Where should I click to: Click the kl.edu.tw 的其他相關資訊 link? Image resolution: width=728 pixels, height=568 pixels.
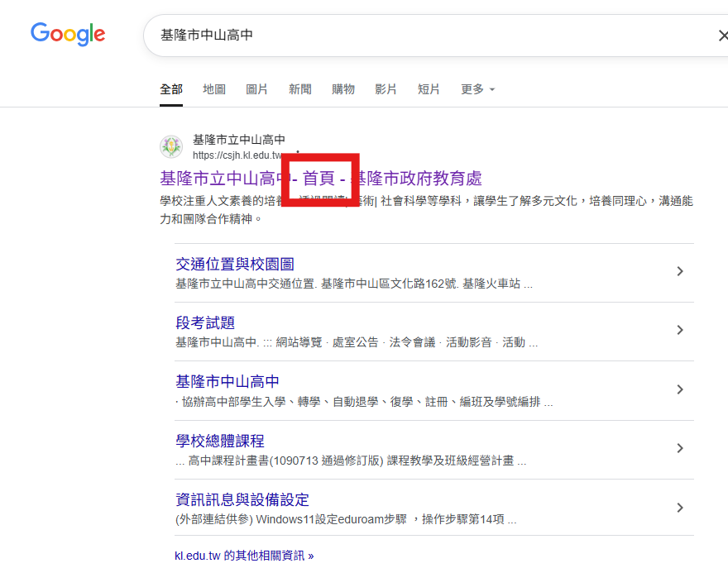point(245,555)
